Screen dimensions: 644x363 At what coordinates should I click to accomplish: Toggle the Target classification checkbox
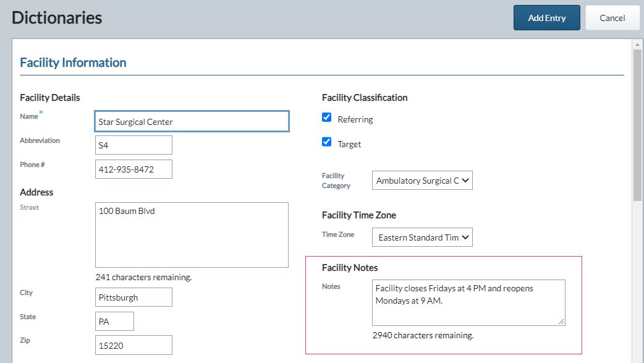point(326,142)
